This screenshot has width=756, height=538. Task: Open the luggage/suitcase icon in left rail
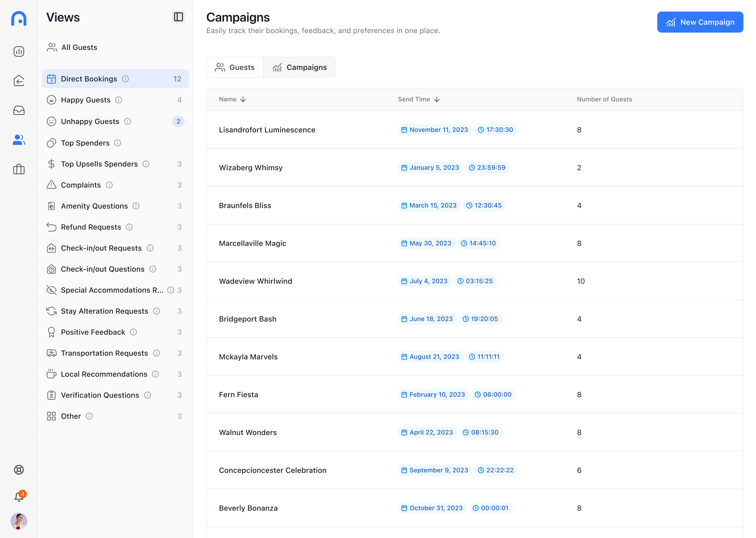point(19,169)
